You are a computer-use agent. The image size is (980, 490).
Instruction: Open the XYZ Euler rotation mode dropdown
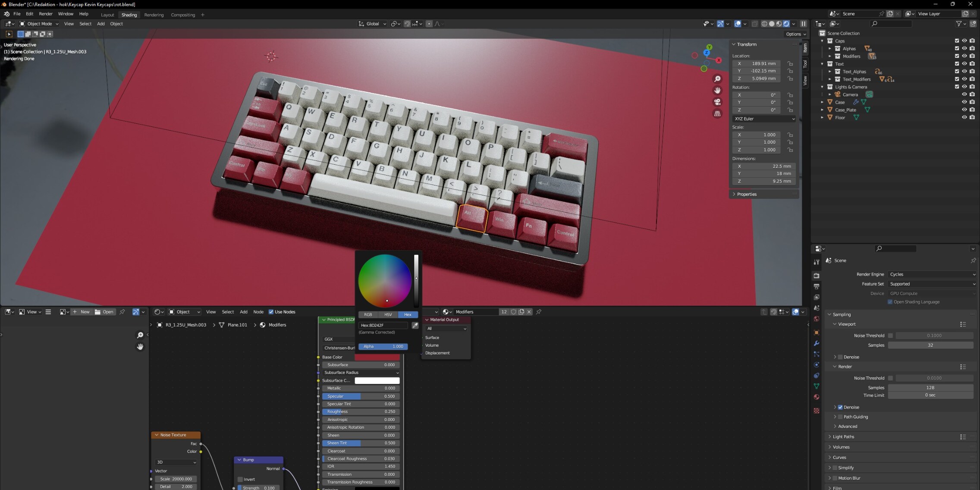tap(764, 119)
